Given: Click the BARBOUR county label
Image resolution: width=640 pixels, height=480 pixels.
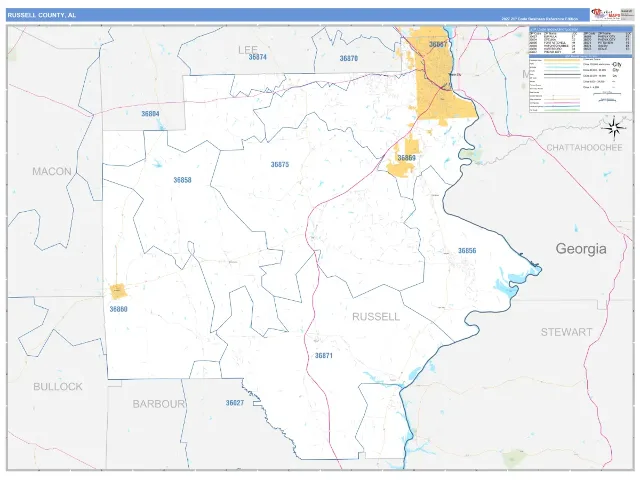Looking at the screenshot, I should click(158, 404).
